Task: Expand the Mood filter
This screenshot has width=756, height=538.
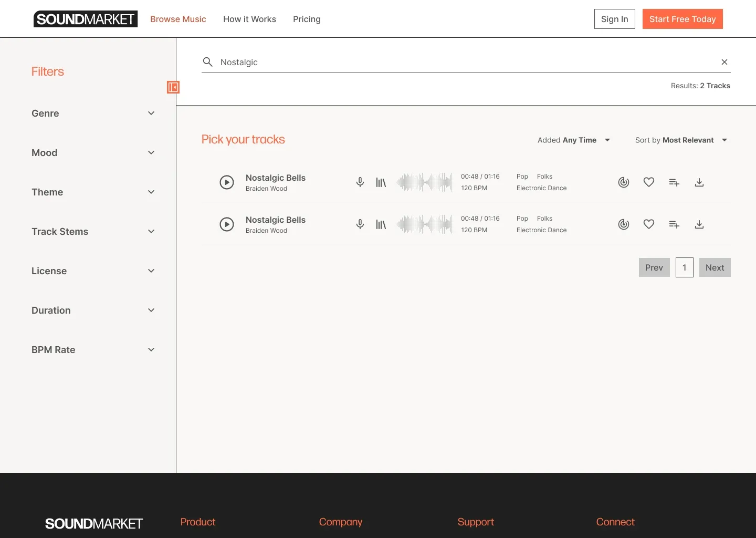Action: point(93,153)
